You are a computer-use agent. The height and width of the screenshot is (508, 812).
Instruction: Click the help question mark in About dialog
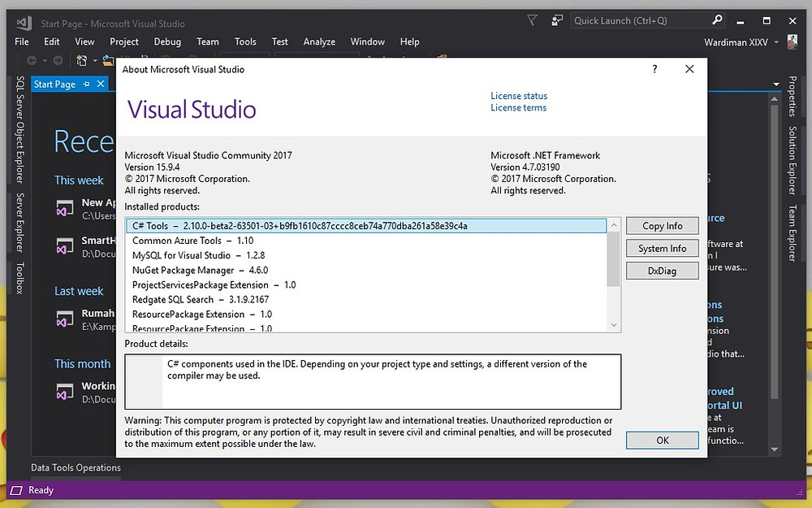(x=654, y=70)
